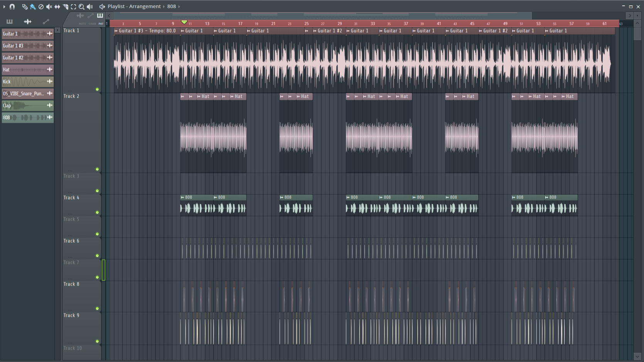Toggle the Track 3 mute LED
644x362 pixels.
click(97, 191)
